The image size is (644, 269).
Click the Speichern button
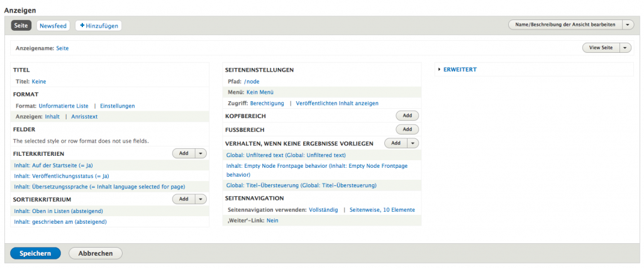[x=35, y=253]
